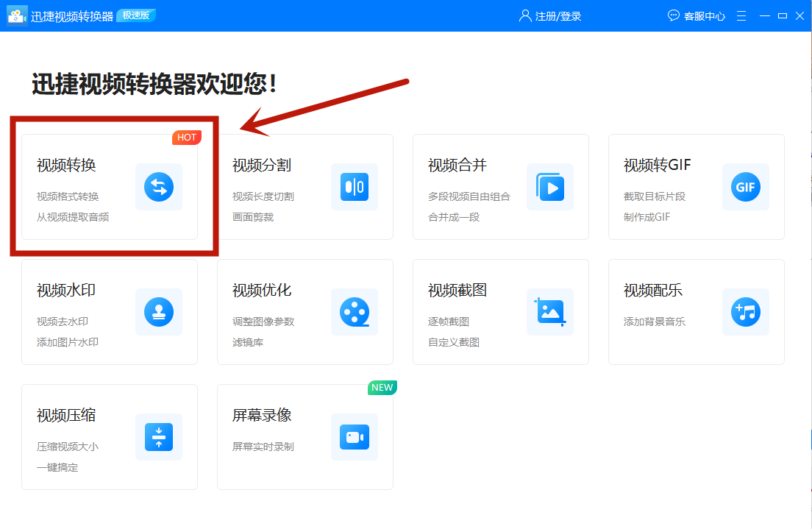This screenshot has height=529, width=812.
Task: Click the 视频压缩 compress arrows icon
Action: 158,437
